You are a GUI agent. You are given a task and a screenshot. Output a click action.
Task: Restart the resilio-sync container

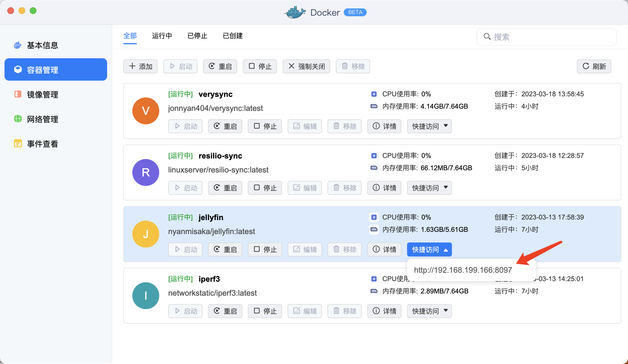tap(225, 188)
